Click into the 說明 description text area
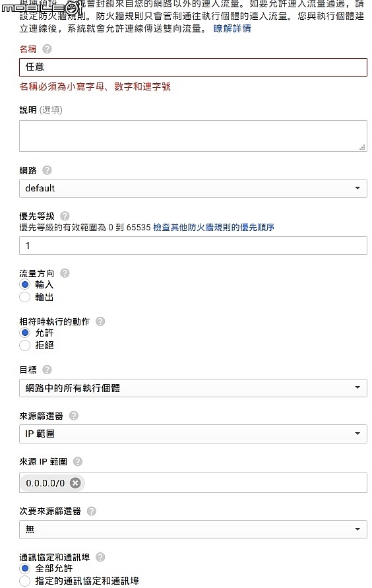Viewport: 372px width, 588px height. pos(193,136)
